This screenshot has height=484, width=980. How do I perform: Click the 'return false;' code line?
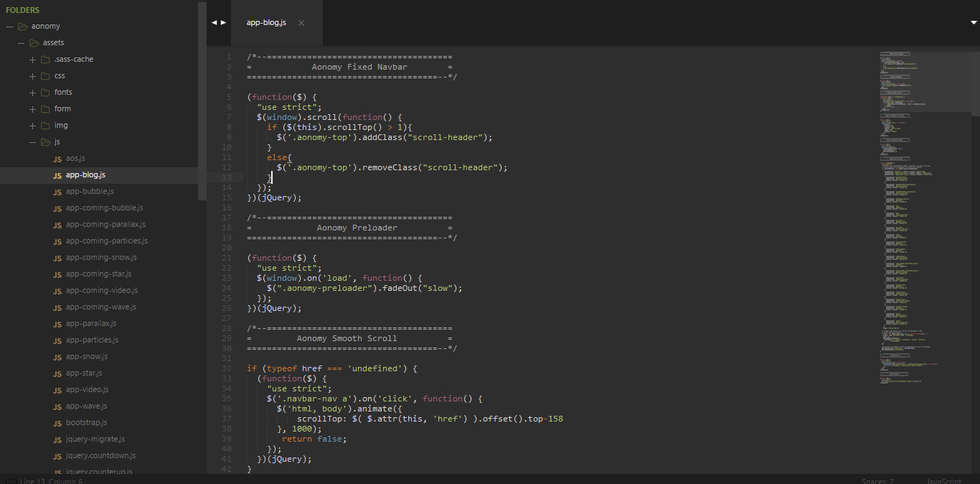tap(314, 439)
